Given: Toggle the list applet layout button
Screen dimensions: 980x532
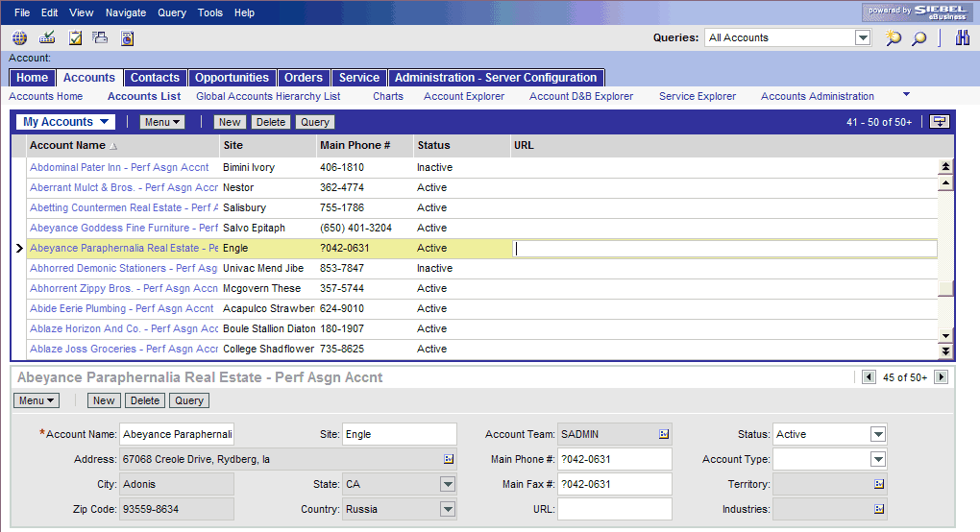Looking at the screenshot, I should coord(940,122).
